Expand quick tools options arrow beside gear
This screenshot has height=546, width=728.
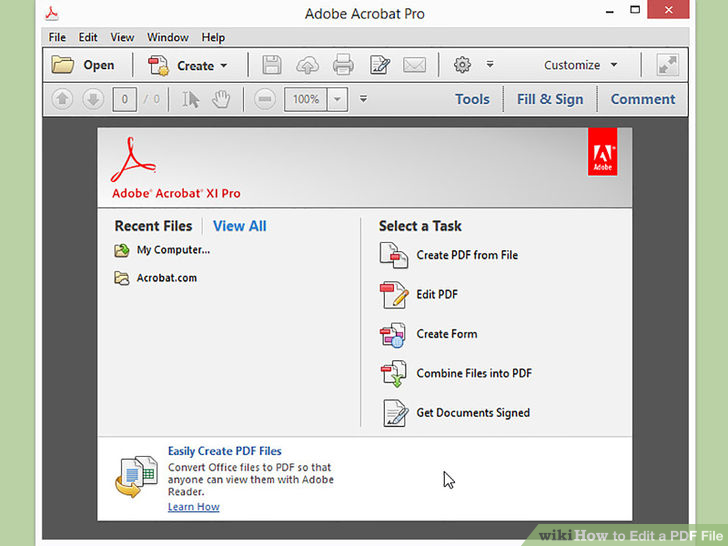pos(490,64)
